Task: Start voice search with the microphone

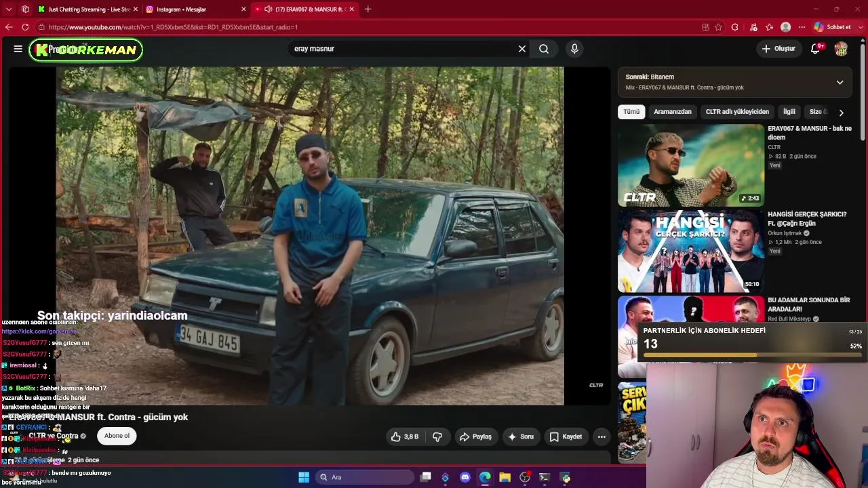Action: click(x=574, y=49)
